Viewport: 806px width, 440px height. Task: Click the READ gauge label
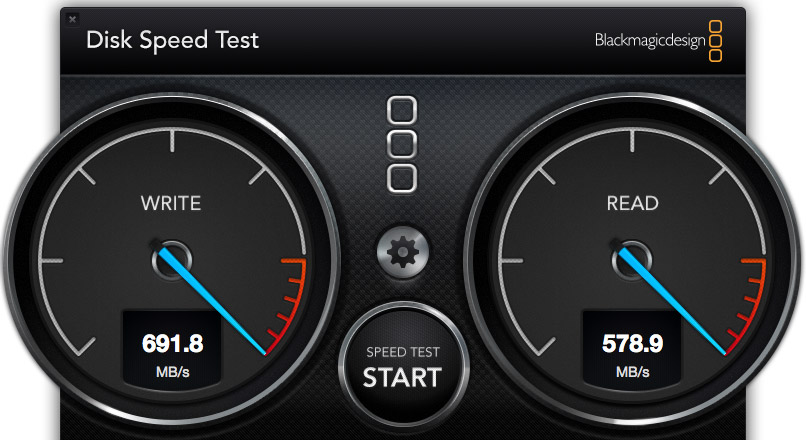pos(632,204)
